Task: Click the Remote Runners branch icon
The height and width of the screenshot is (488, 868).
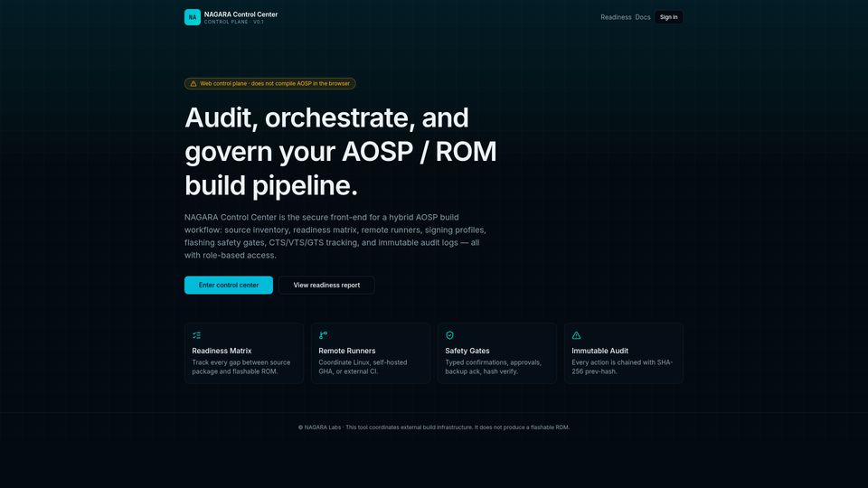Action: click(324, 335)
